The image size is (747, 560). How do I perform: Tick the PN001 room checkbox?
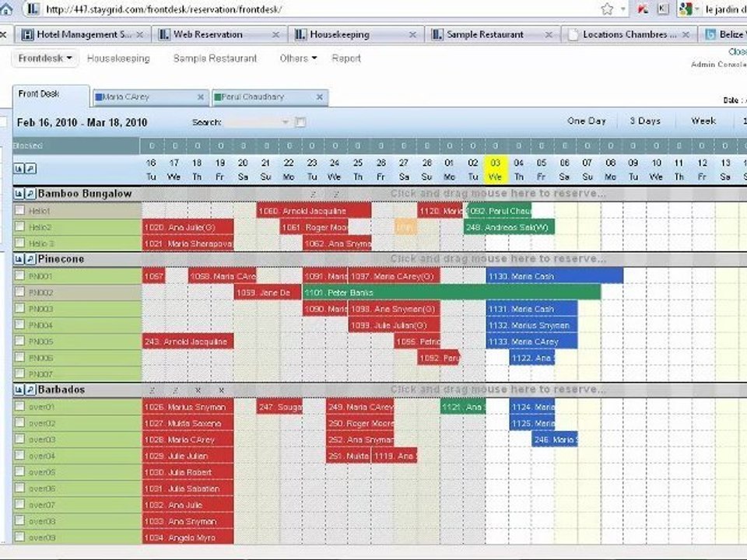(x=19, y=275)
